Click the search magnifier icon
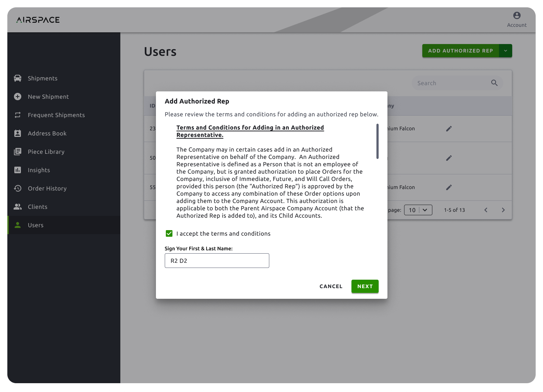The image size is (543, 392). click(494, 83)
